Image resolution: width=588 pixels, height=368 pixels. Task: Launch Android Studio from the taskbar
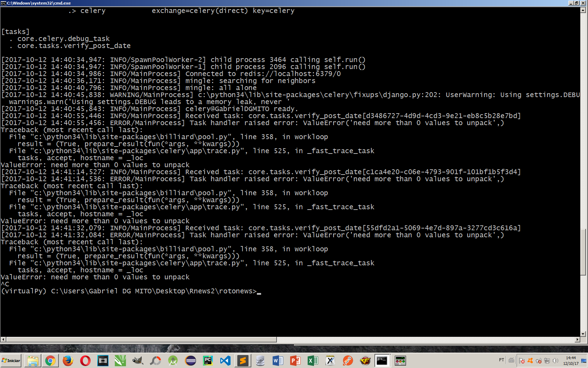point(173,361)
